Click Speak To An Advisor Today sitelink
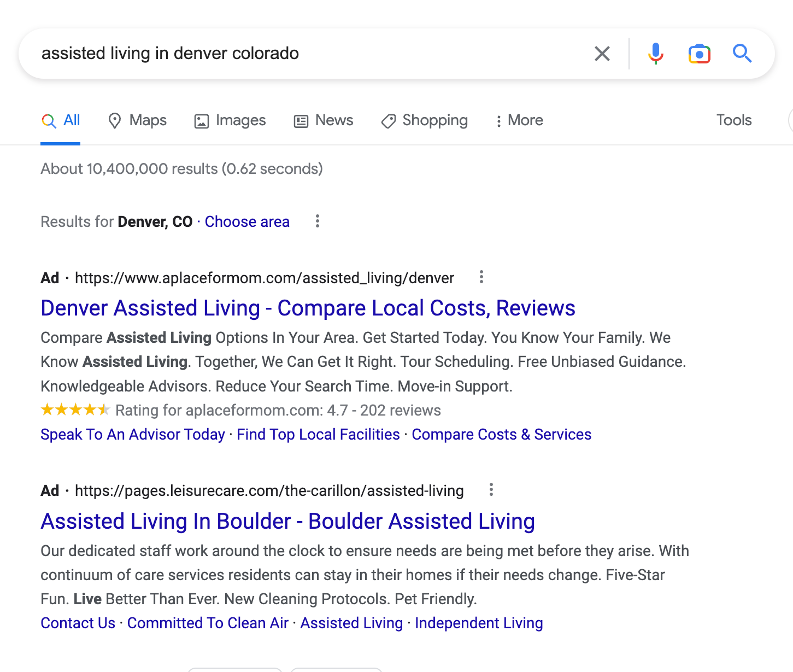This screenshot has width=793, height=672. pos(133,434)
